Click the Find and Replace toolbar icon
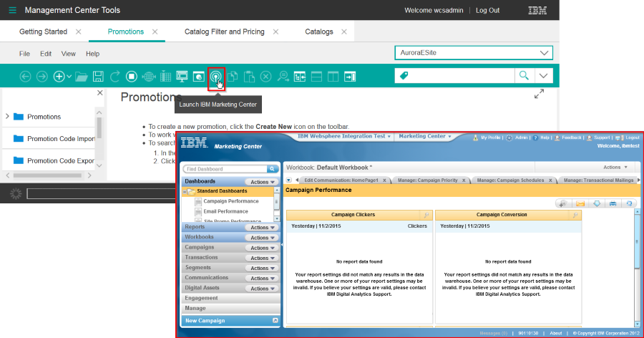Viewport: 644px width, 338px height. point(283,77)
